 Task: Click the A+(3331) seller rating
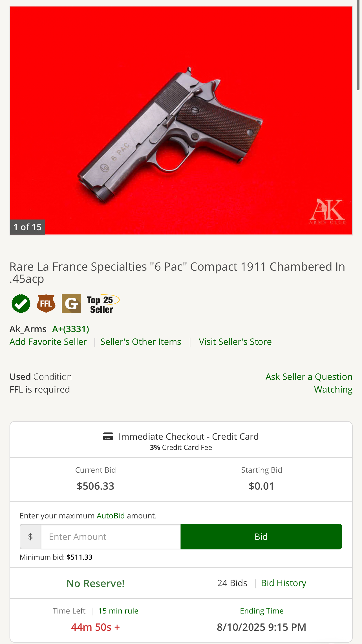pos(70,329)
